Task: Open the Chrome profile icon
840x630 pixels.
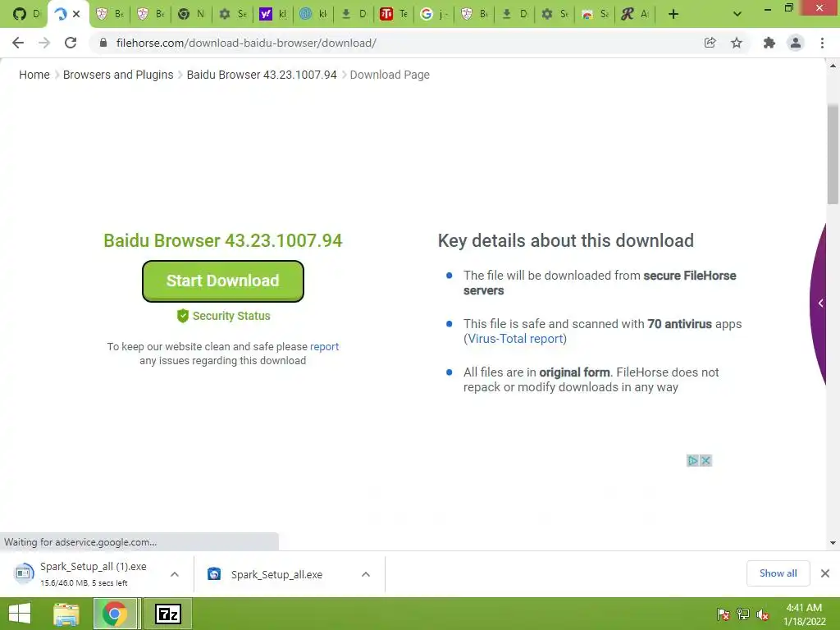Action: point(796,43)
